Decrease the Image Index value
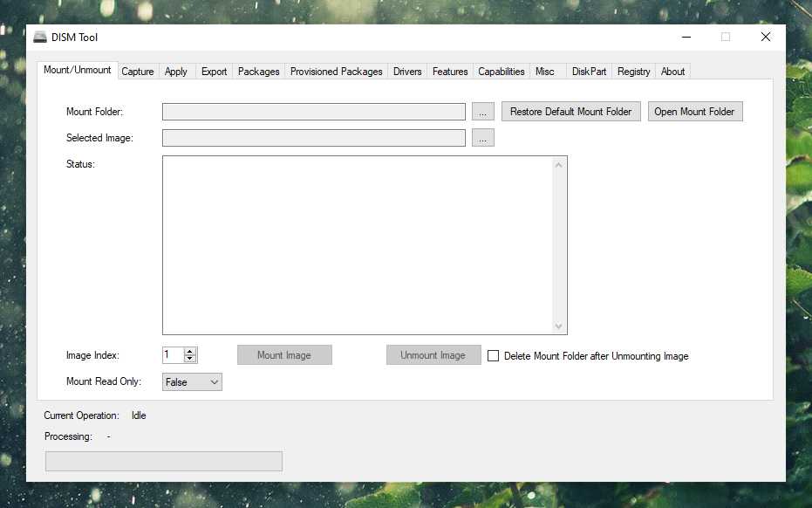This screenshot has height=508, width=812. [x=190, y=359]
